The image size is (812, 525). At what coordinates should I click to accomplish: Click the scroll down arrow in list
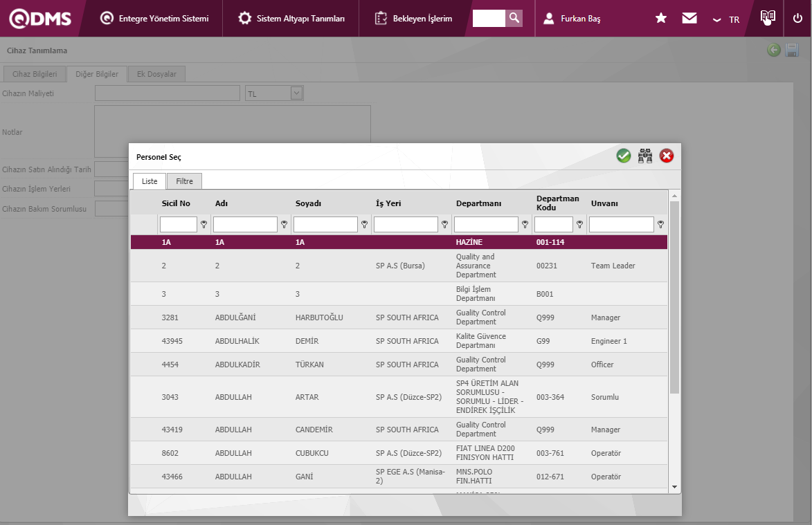coord(674,487)
